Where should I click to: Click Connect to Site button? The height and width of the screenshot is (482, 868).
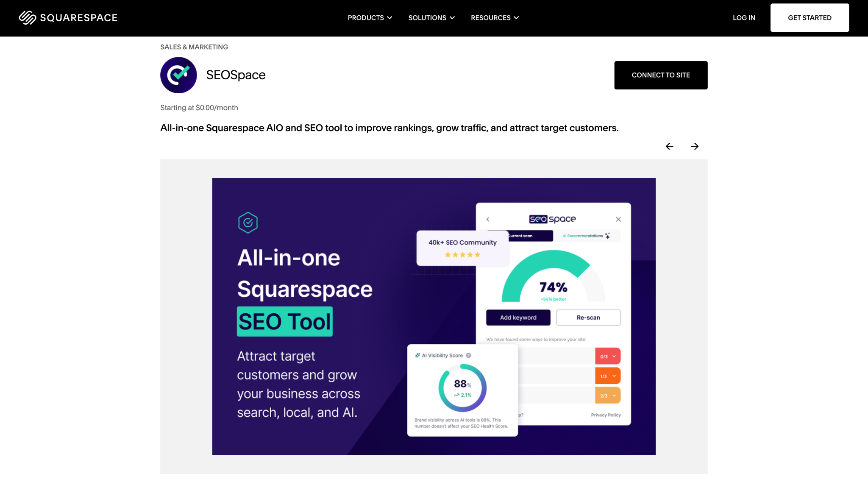pyautogui.click(x=661, y=75)
